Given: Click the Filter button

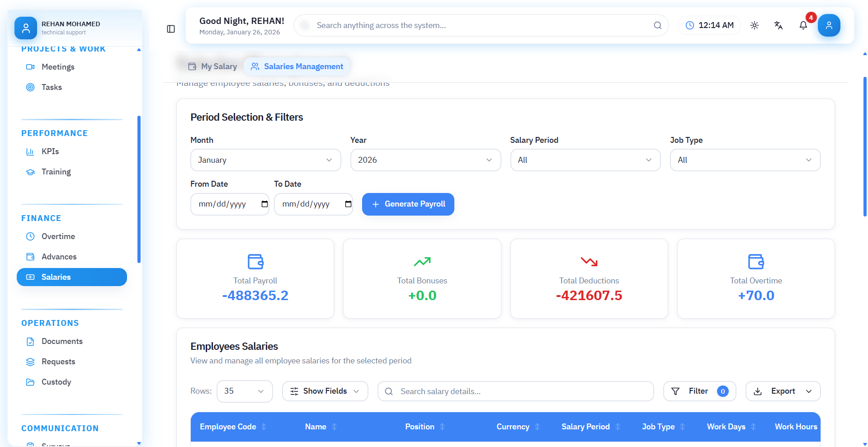Looking at the screenshot, I should pos(699,391).
